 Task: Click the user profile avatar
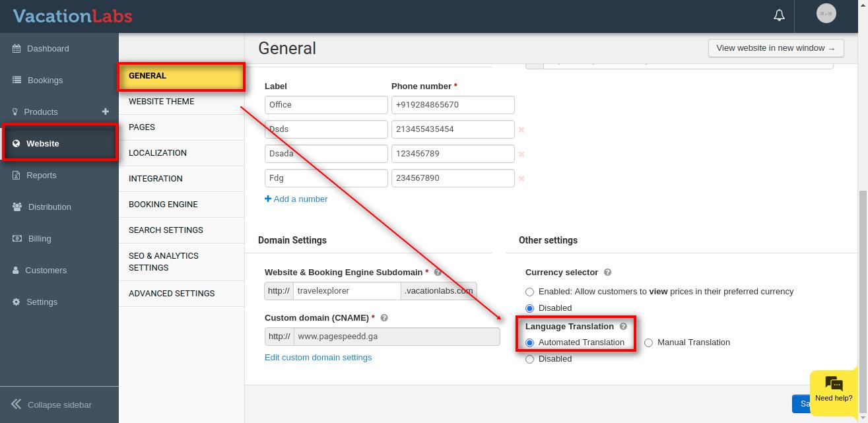(x=826, y=14)
